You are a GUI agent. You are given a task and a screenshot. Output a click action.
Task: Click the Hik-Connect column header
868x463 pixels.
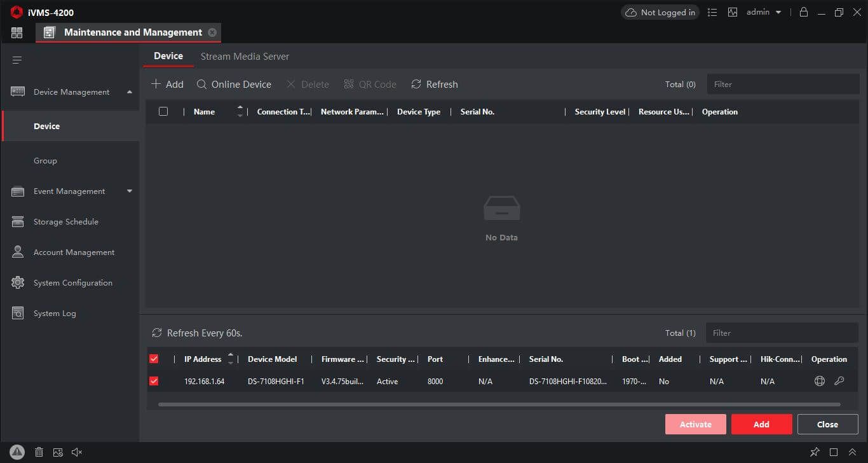click(x=780, y=359)
